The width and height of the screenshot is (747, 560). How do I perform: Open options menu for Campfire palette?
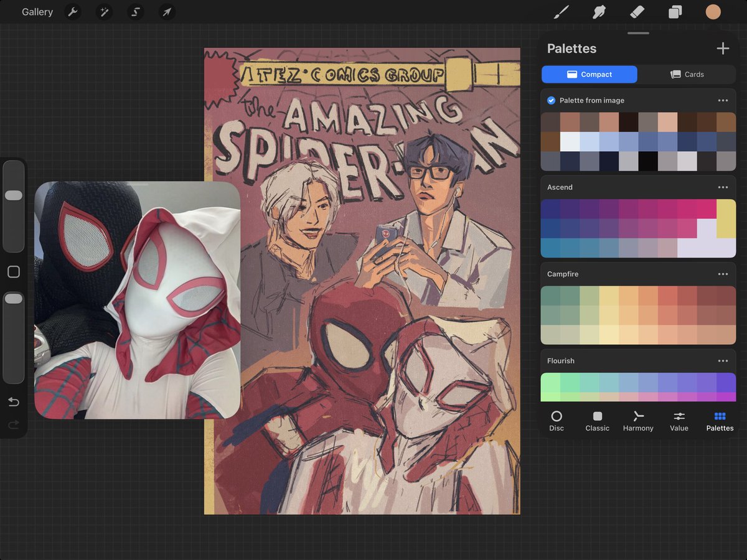click(723, 274)
